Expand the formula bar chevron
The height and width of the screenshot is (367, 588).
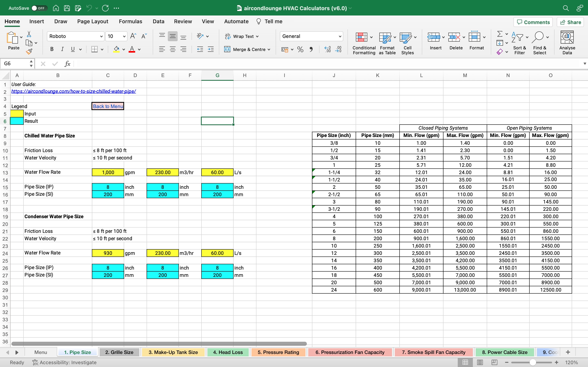pos(585,64)
